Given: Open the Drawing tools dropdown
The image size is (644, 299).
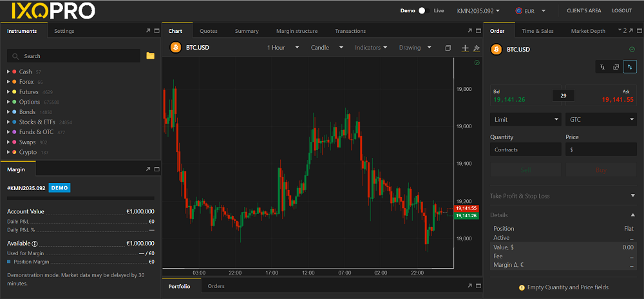Looking at the screenshot, I should point(415,48).
